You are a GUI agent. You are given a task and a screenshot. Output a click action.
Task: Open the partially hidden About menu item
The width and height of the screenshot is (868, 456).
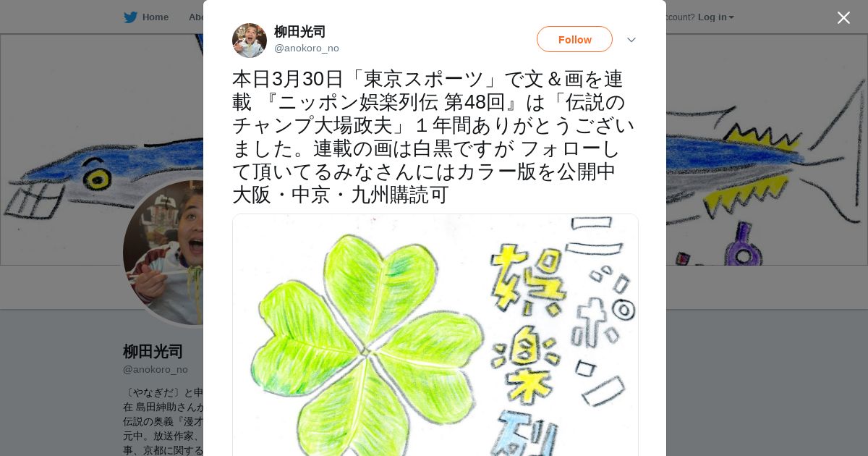point(195,17)
